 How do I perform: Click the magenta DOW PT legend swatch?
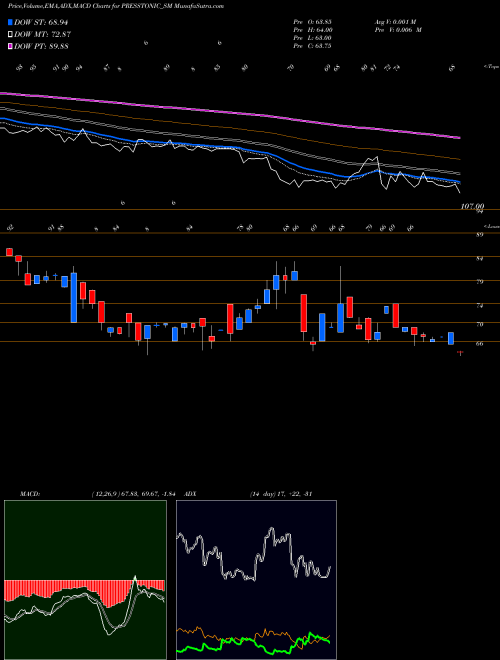coord(10,46)
